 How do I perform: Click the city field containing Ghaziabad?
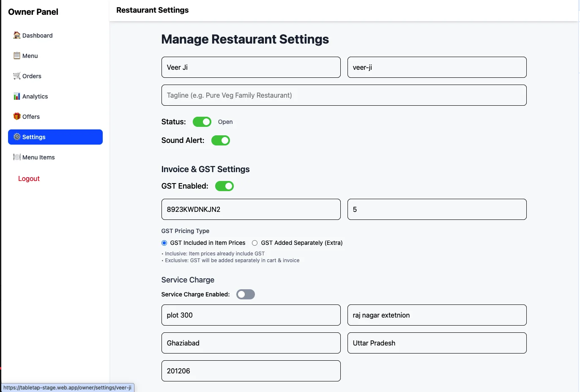pos(251,343)
